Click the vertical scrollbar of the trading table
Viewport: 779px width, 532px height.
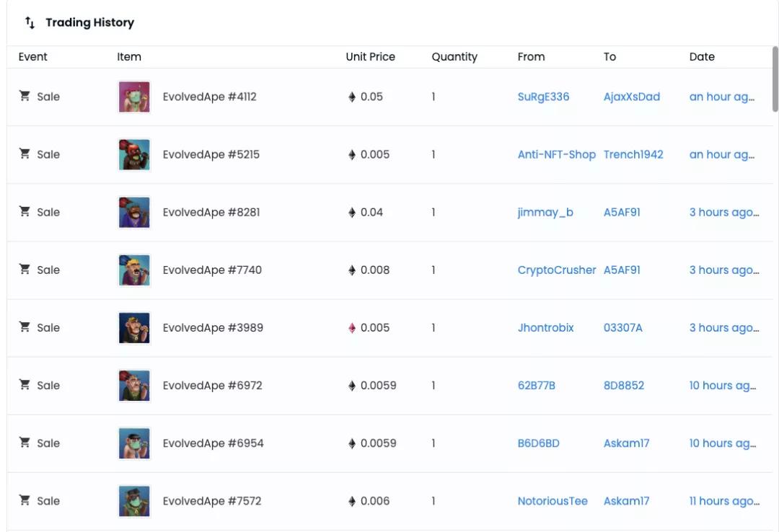pyautogui.click(x=775, y=79)
